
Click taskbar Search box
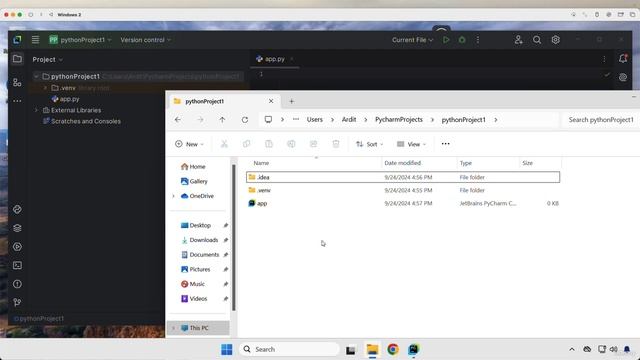(289, 349)
